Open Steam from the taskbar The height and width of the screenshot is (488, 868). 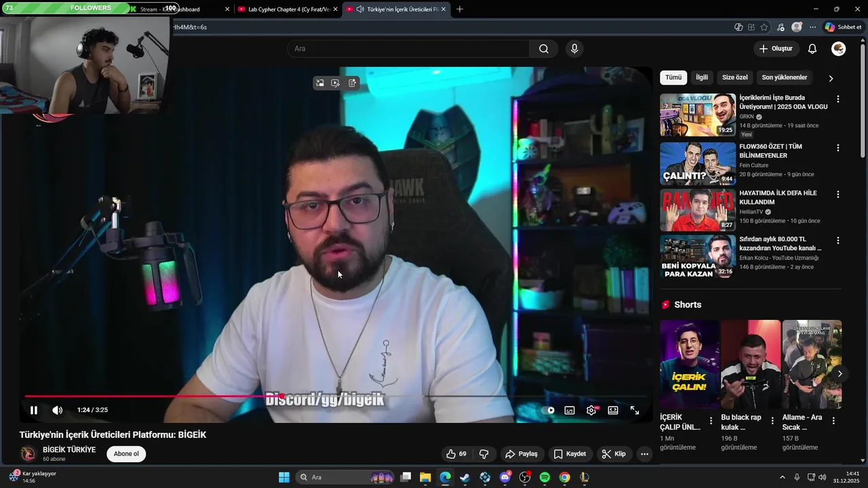465,477
